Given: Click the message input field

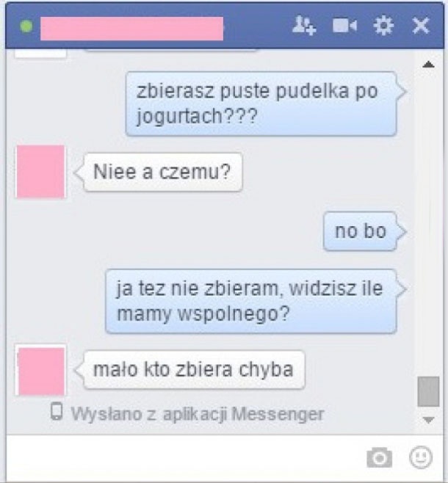Looking at the screenshot, I should click(x=185, y=458).
